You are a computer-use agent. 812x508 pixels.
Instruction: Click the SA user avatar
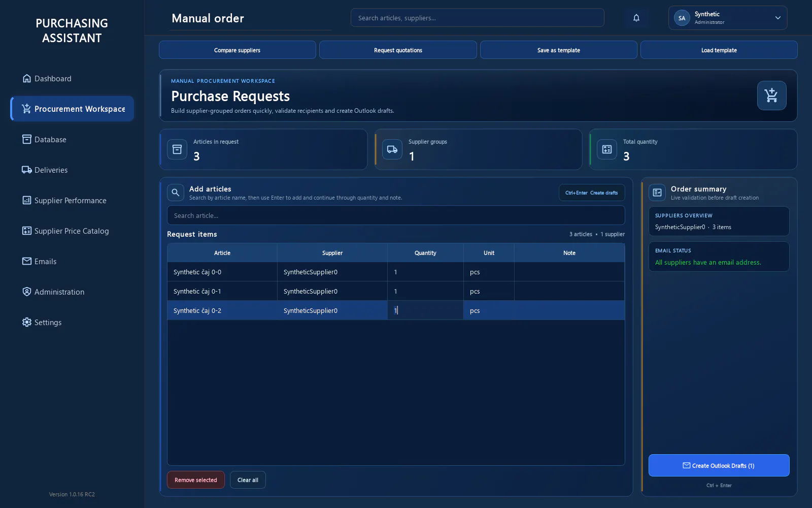(x=682, y=18)
